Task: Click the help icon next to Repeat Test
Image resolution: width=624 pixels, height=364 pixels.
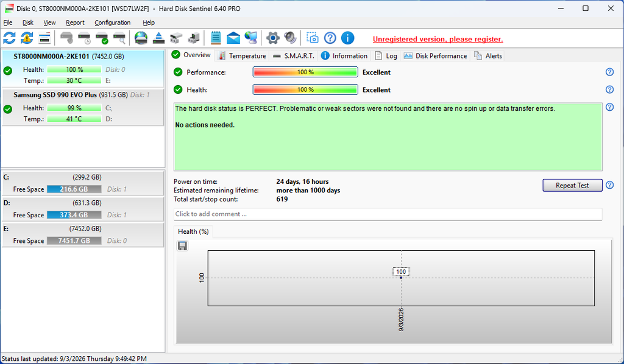Action: (x=609, y=185)
